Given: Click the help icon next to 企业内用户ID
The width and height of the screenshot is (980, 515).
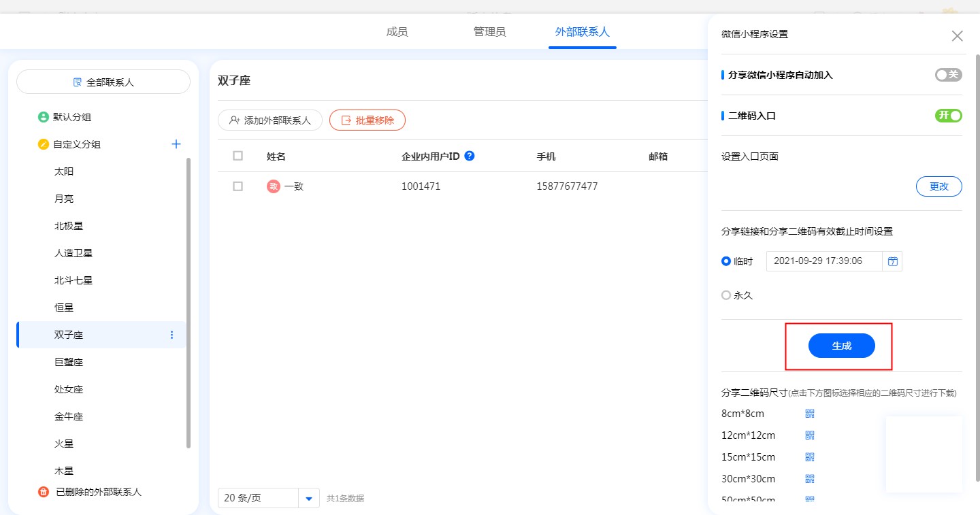Looking at the screenshot, I should point(469,156).
